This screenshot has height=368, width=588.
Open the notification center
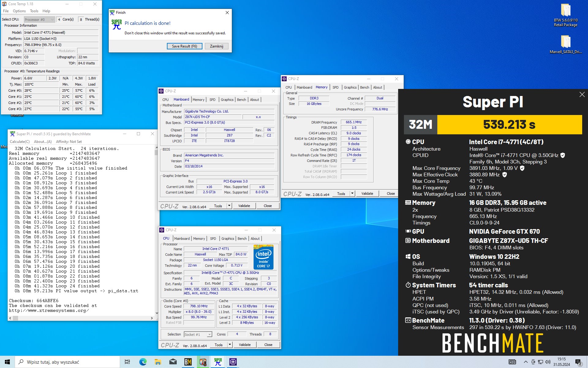click(x=579, y=362)
